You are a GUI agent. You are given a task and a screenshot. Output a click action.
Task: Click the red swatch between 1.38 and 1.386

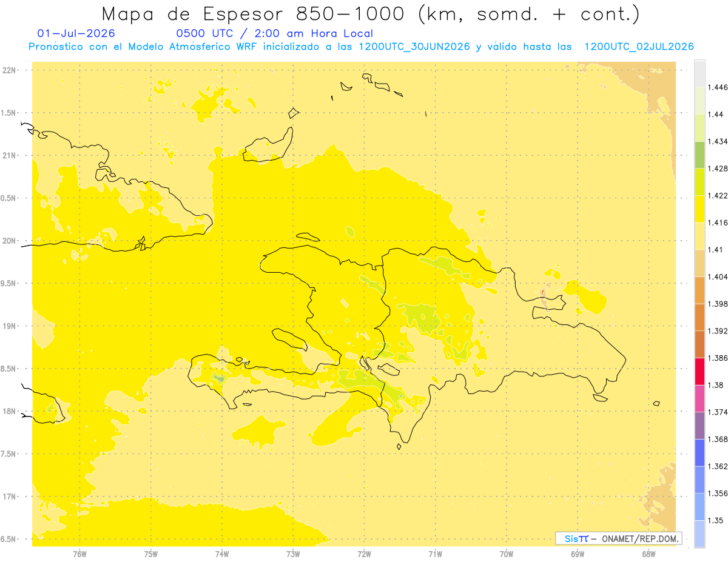coord(700,371)
